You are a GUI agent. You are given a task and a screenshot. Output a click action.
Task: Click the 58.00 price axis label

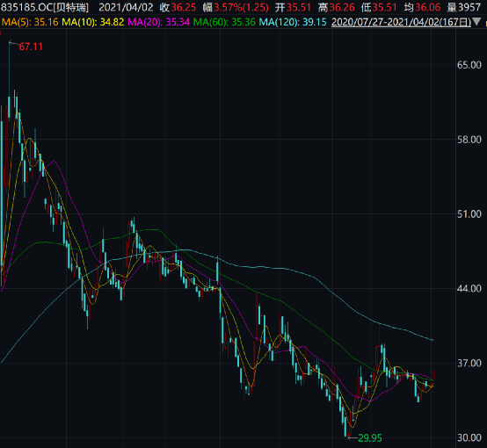pyautogui.click(x=469, y=140)
